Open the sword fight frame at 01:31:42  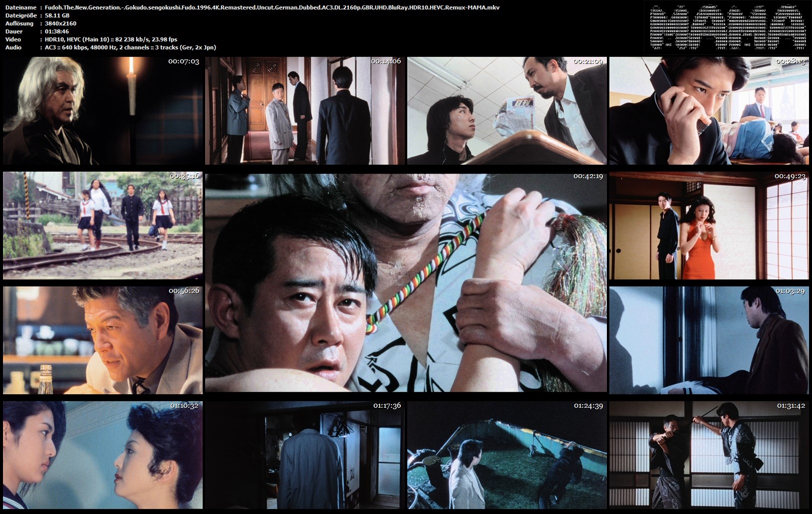709,455
